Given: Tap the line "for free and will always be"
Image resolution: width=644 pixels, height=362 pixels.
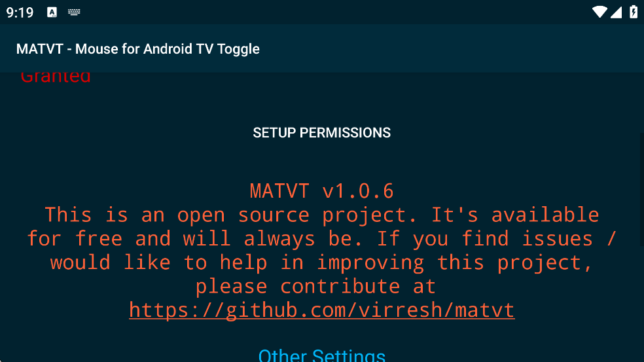Looking at the screenshot, I should click(x=321, y=238).
